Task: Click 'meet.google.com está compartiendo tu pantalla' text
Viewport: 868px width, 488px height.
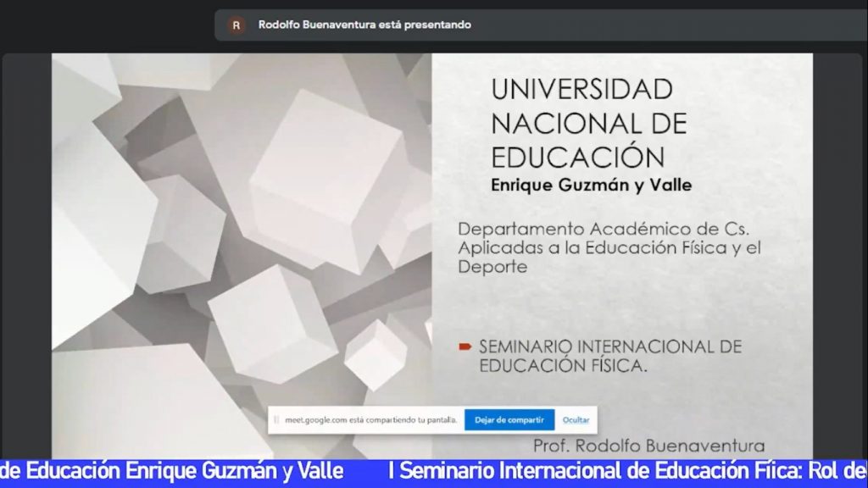Action: click(x=371, y=420)
